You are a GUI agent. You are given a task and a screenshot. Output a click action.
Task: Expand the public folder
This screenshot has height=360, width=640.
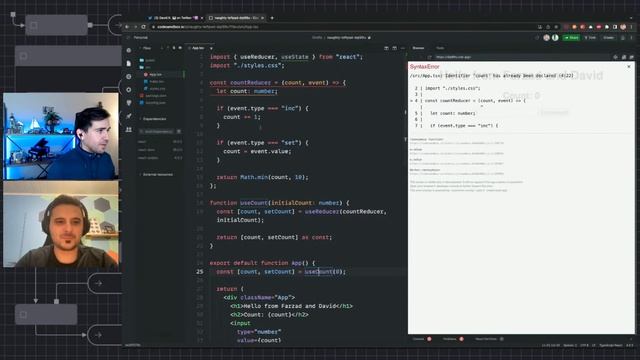coord(150,60)
